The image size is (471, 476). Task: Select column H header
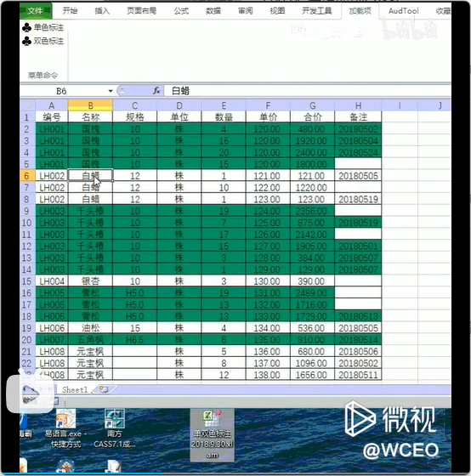tap(358, 105)
